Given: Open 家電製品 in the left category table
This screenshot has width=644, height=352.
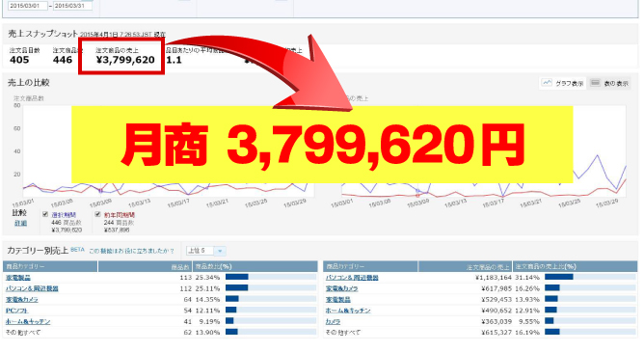Looking at the screenshot, I should click(18, 278).
